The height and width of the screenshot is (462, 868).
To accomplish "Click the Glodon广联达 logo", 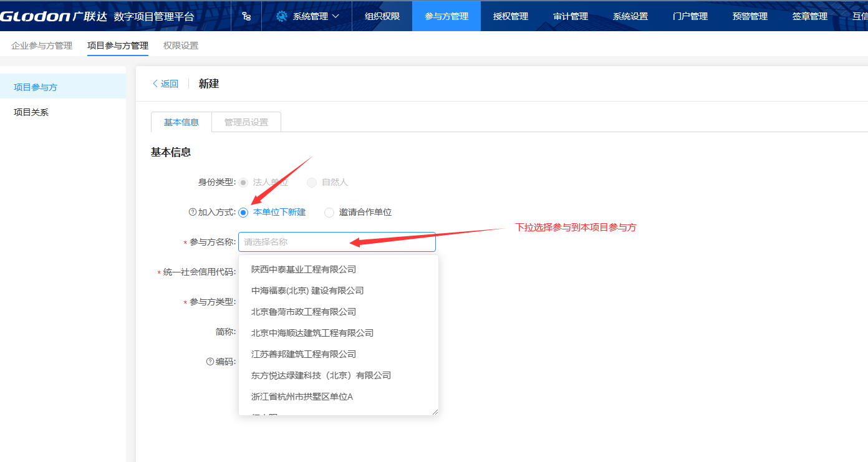I will click(x=54, y=16).
